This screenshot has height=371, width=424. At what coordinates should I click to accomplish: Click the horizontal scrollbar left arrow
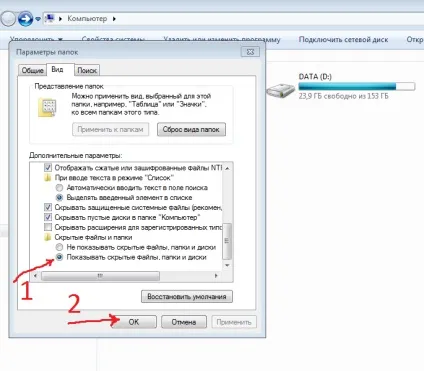(36, 276)
